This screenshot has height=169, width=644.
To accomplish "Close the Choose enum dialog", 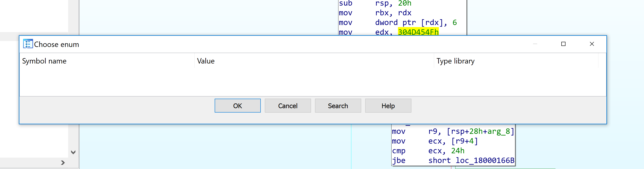I will pos(592,44).
